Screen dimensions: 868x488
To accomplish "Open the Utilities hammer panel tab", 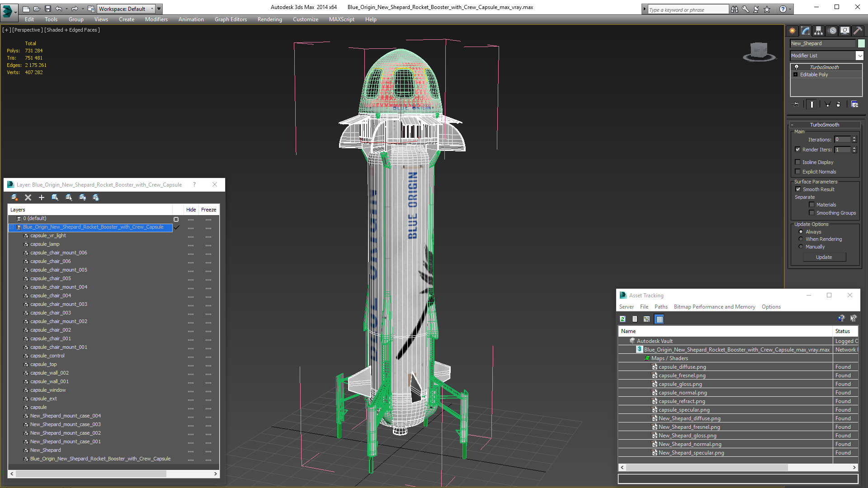I will pos(858,31).
